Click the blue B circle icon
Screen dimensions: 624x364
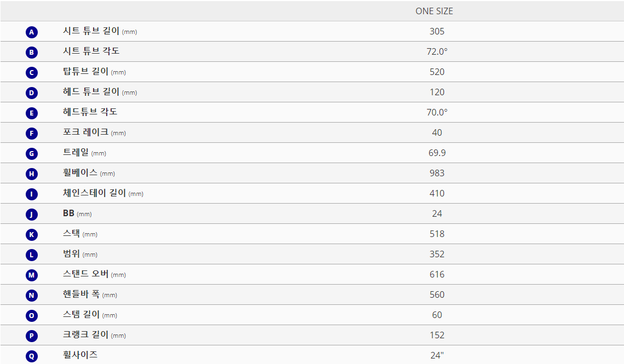coord(32,53)
